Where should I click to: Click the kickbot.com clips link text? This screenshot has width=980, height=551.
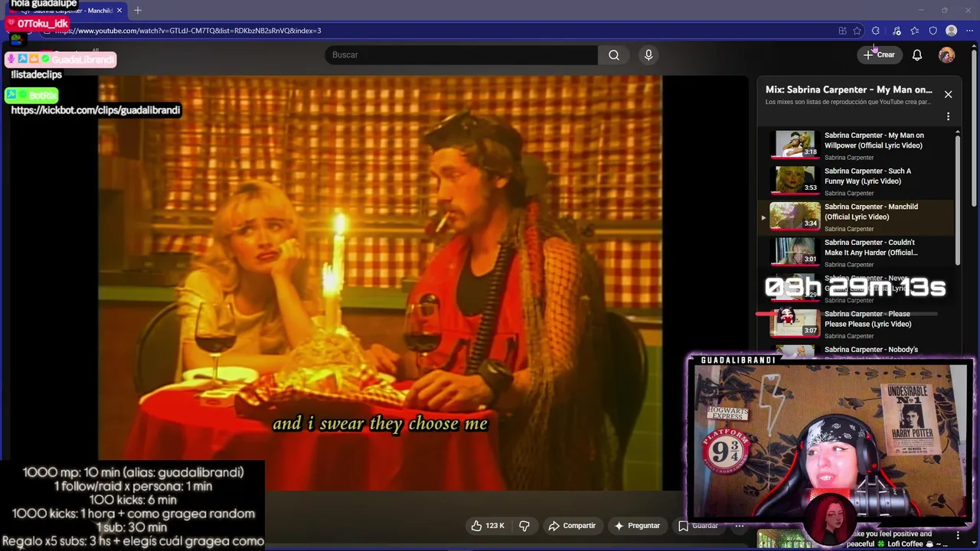[x=96, y=110]
